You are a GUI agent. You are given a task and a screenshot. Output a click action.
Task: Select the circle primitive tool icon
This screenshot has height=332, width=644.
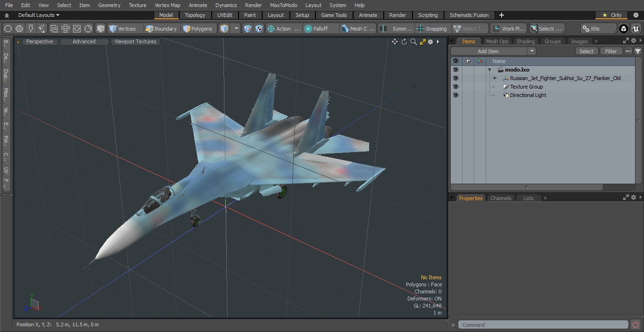8,29
